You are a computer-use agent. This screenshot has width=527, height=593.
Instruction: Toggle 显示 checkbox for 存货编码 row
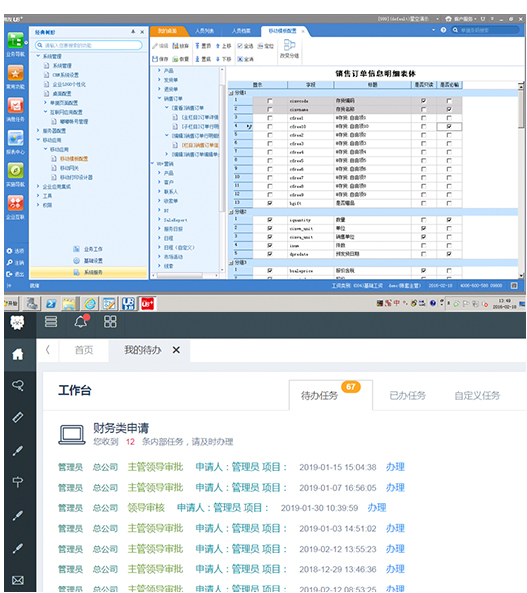[270, 101]
